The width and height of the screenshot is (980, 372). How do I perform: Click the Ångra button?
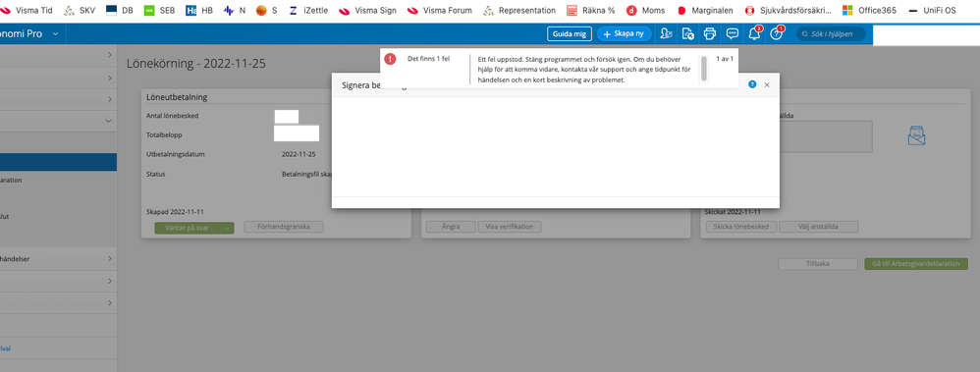(451, 227)
